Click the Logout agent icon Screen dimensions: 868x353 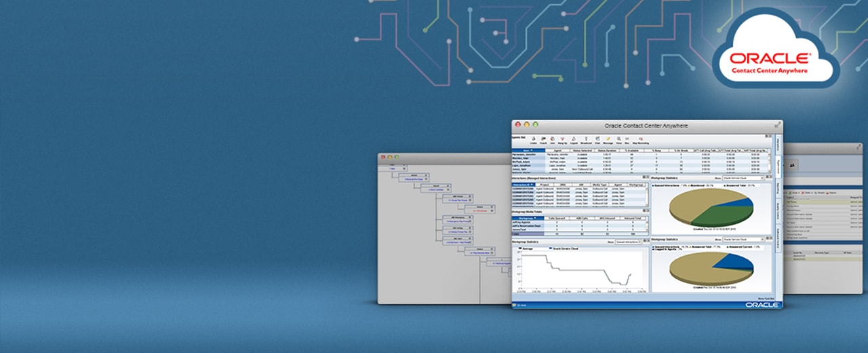(x=574, y=141)
